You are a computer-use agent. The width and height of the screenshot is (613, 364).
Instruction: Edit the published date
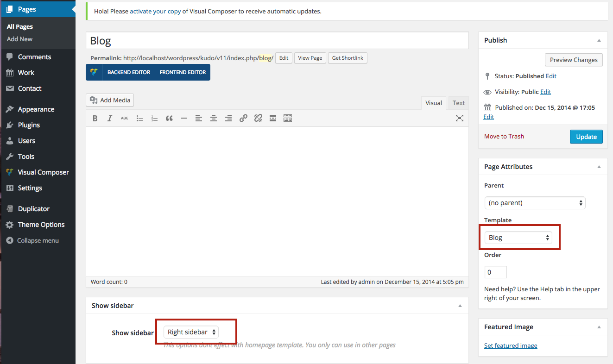click(488, 117)
